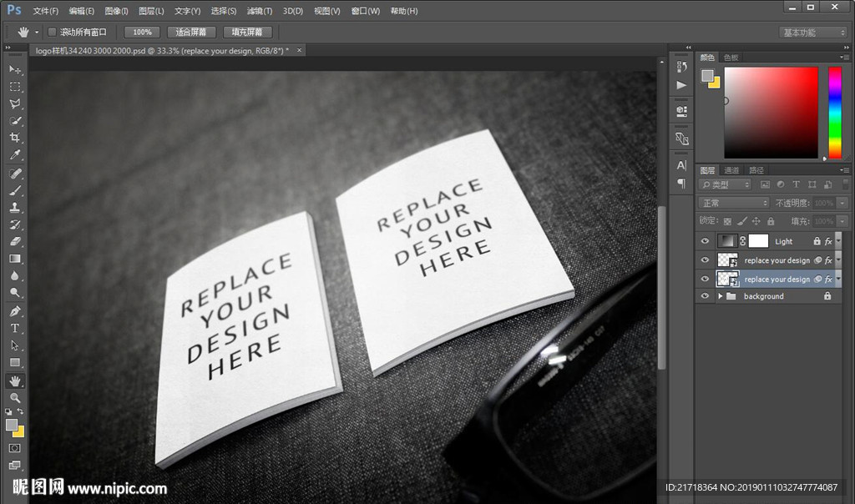Switch to the Channels tab
The width and height of the screenshot is (855, 504).
pyautogui.click(x=731, y=170)
